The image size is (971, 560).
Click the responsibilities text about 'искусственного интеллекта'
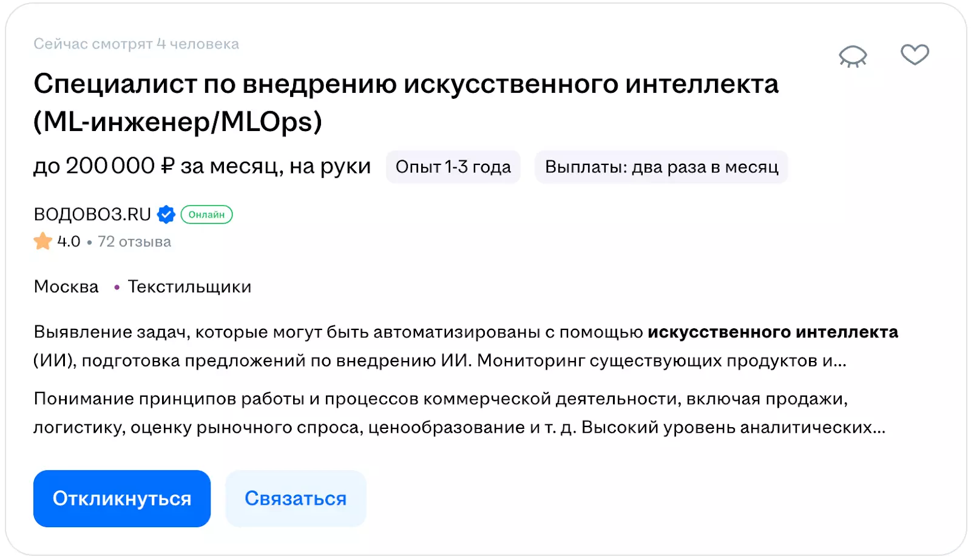465,346
